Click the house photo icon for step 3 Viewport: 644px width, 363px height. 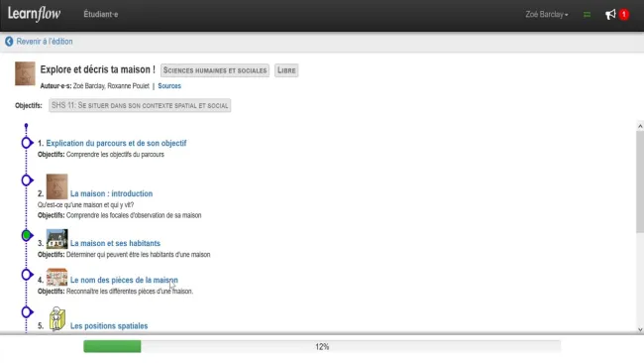(x=57, y=239)
